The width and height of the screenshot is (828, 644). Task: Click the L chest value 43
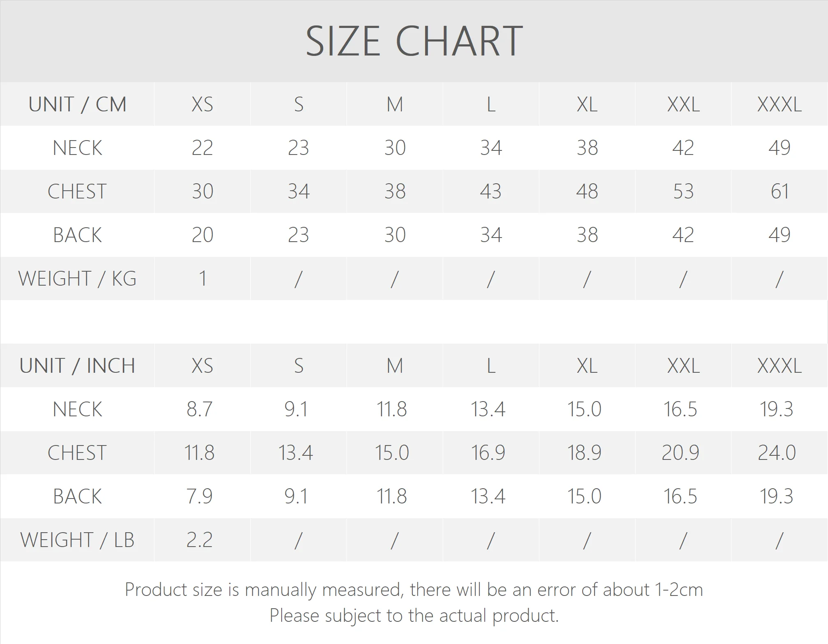[x=491, y=192]
